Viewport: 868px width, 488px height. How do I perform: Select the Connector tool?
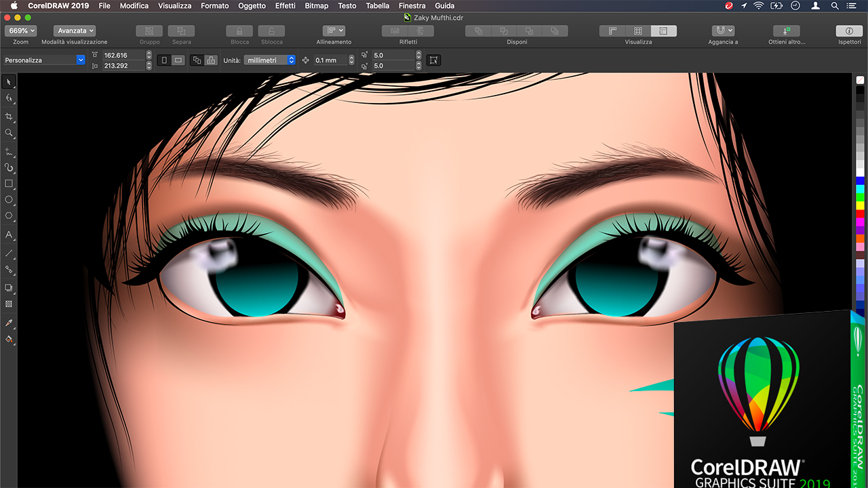click(9, 270)
